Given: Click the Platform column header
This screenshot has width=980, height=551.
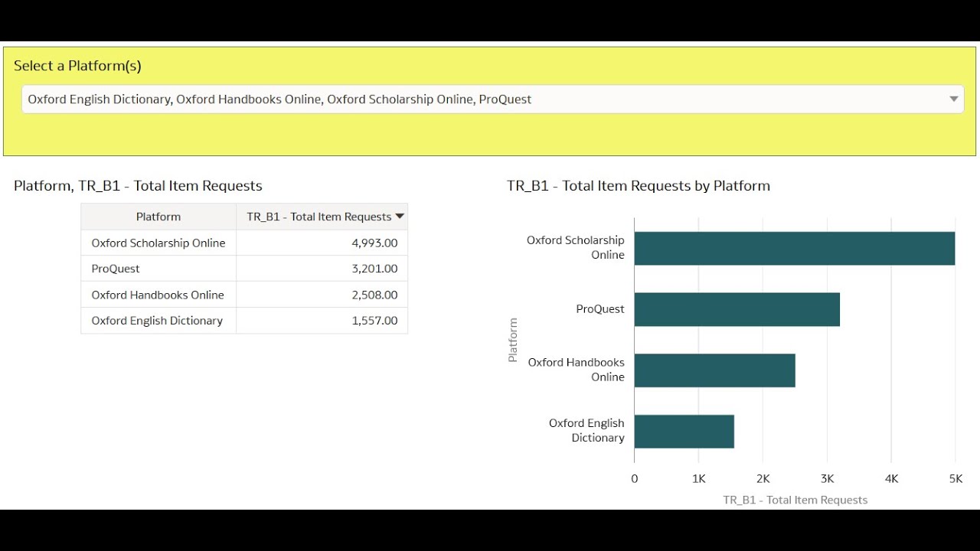Looking at the screenshot, I should 158,217.
